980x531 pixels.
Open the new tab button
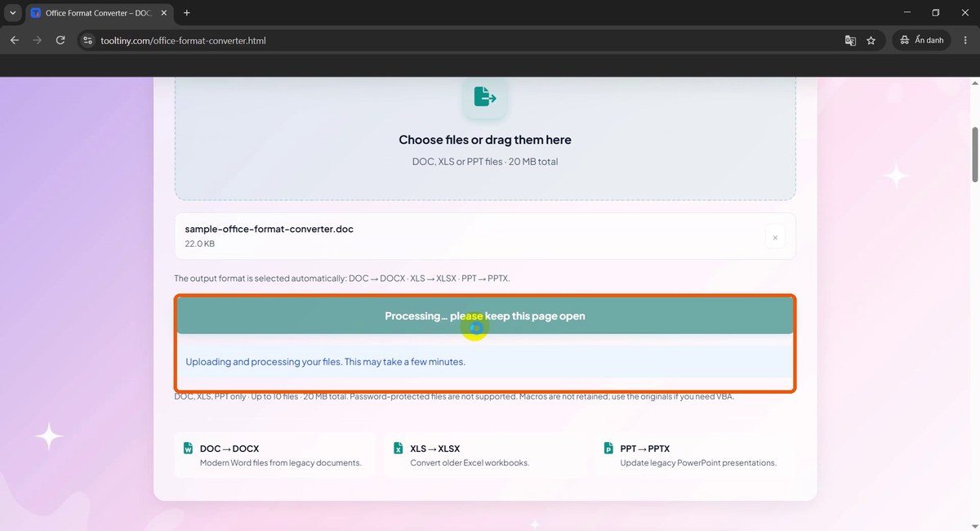[186, 13]
